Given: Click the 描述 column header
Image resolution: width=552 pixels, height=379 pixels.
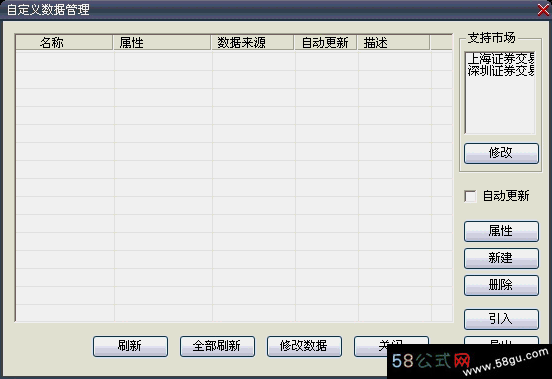Looking at the screenshot, I should 394,43.
